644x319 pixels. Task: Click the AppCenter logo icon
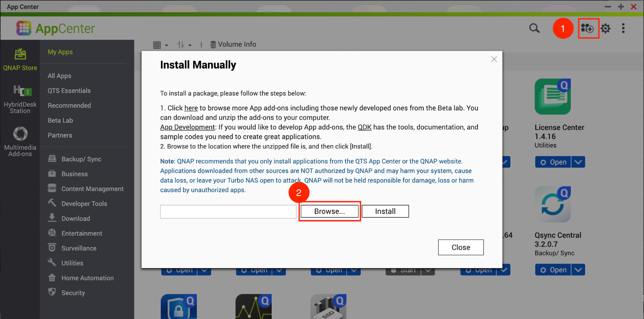[x=24, y=28]
